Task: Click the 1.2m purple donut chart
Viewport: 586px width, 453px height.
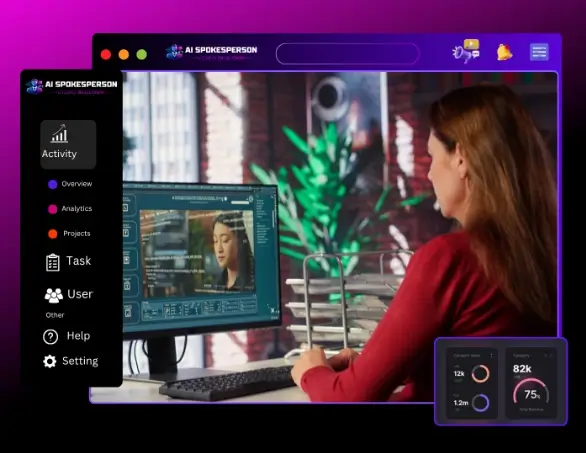Action: coord(480,403)
